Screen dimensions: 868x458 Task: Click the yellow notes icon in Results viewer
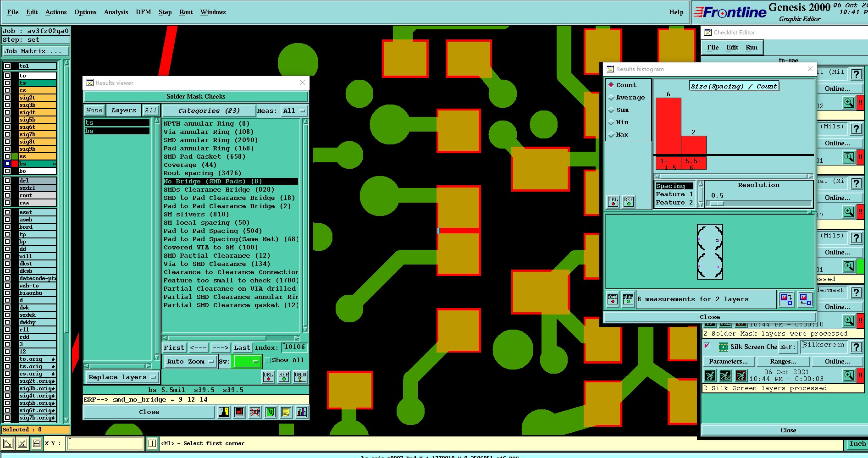[286, 412]
